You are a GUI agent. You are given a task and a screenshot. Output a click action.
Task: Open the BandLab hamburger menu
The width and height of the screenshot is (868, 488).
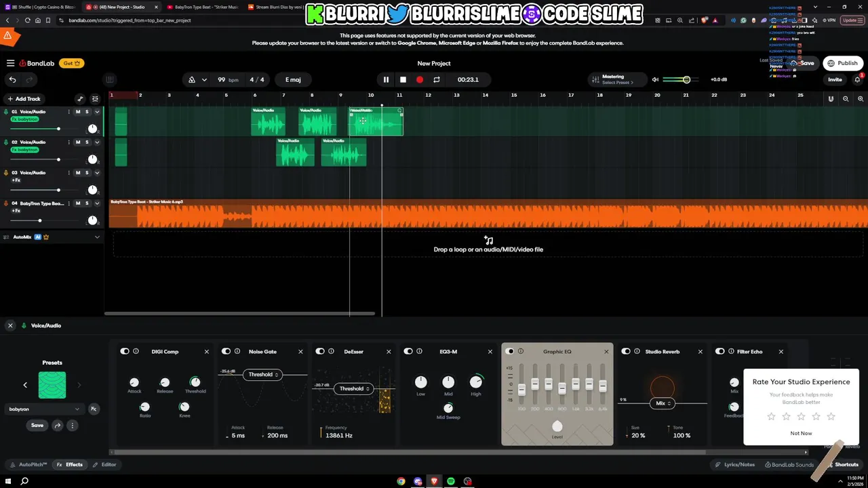[x=10, y=63]
